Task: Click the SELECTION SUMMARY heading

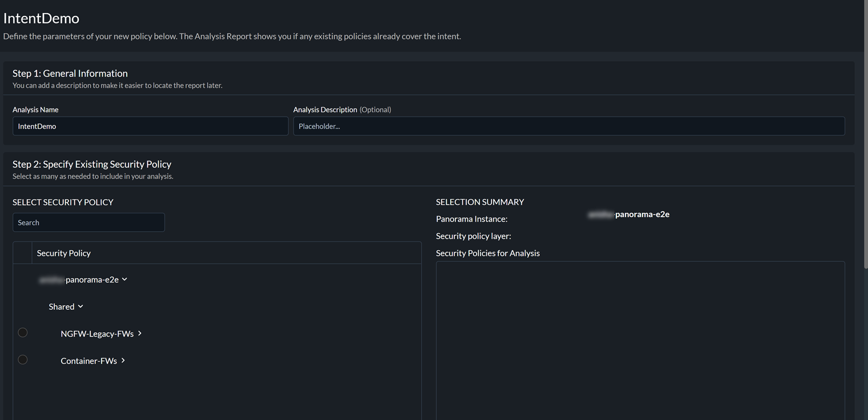Action: [x=479, y=202]
